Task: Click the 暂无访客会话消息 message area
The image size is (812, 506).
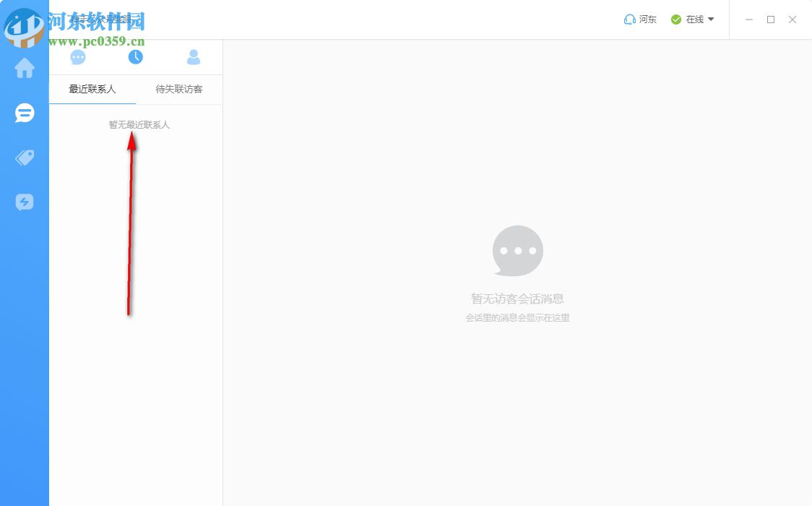Action: (517, 299)
